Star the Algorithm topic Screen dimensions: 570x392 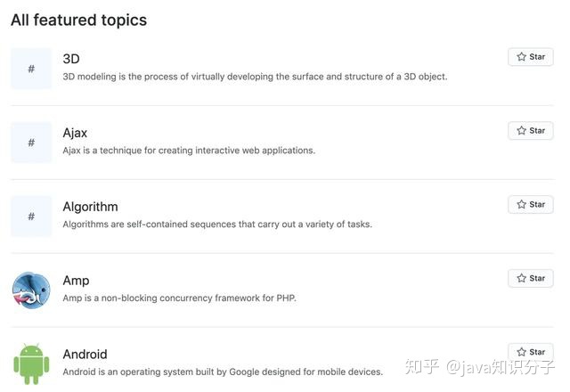[531, 204]
